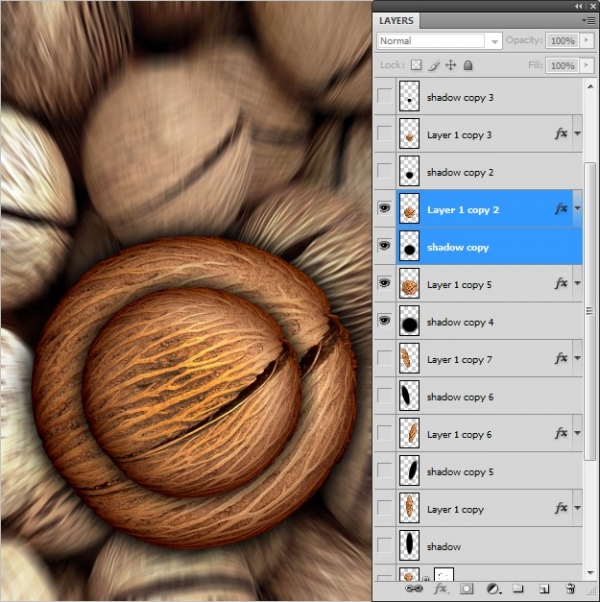Expand effects of Layer 1 copy 7
This screenshot has width=600, height=602.
pyautogui.click(x=577, y=358)
